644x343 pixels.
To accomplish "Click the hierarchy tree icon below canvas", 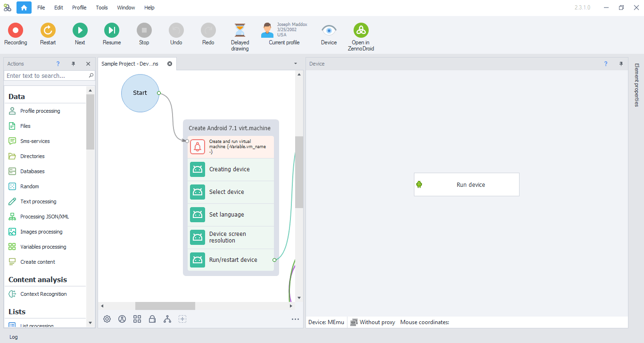I will tap(167, 319).
